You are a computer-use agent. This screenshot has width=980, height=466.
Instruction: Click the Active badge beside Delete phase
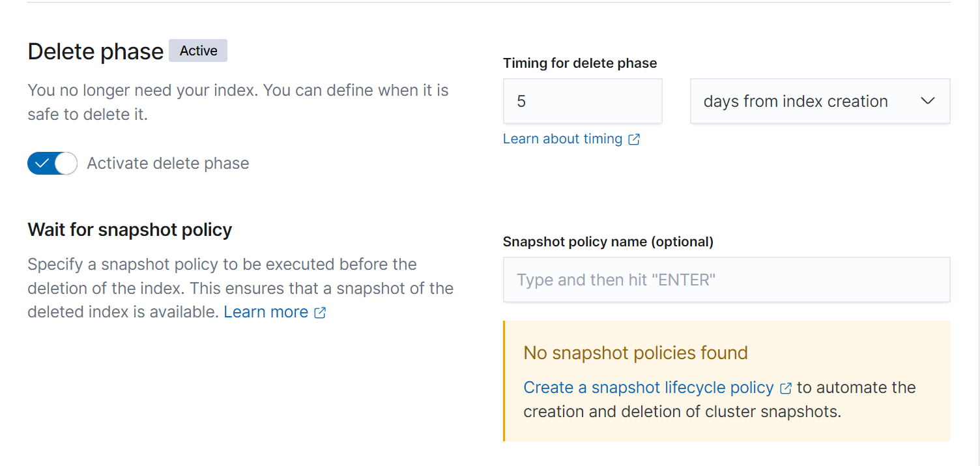[x=198, y=51]
